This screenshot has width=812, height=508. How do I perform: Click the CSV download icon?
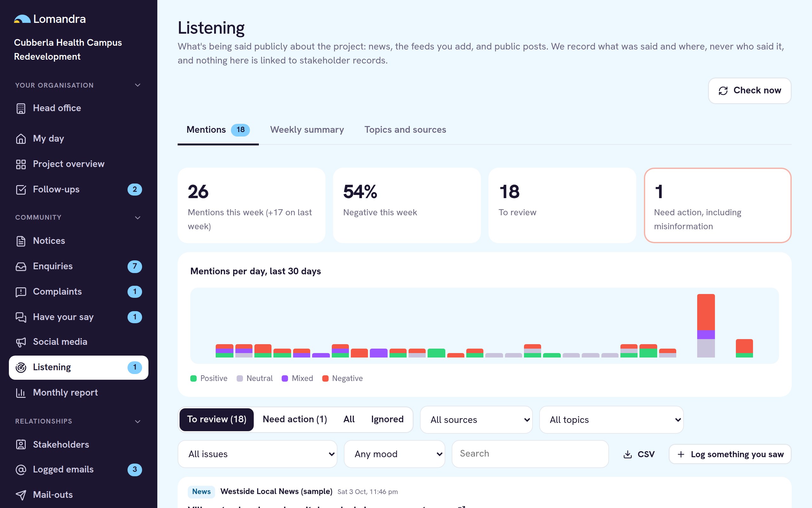[x=627, y=454]
